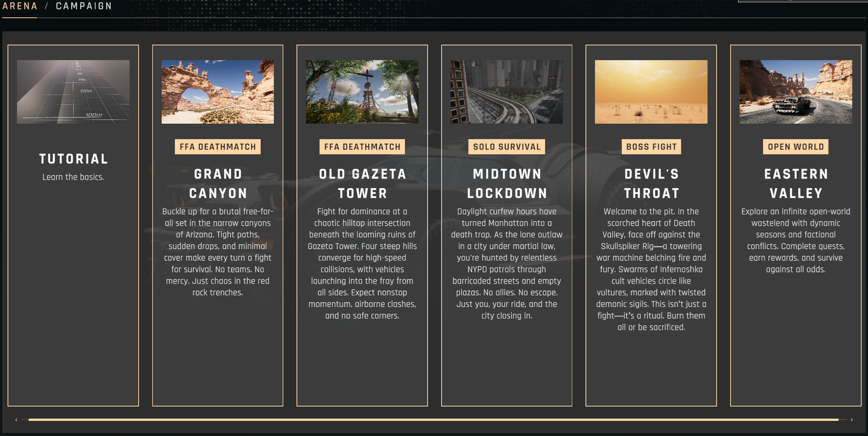The image size is (868, 436).
Task: Switch to the Campaign tab
Action: point(84,6)
